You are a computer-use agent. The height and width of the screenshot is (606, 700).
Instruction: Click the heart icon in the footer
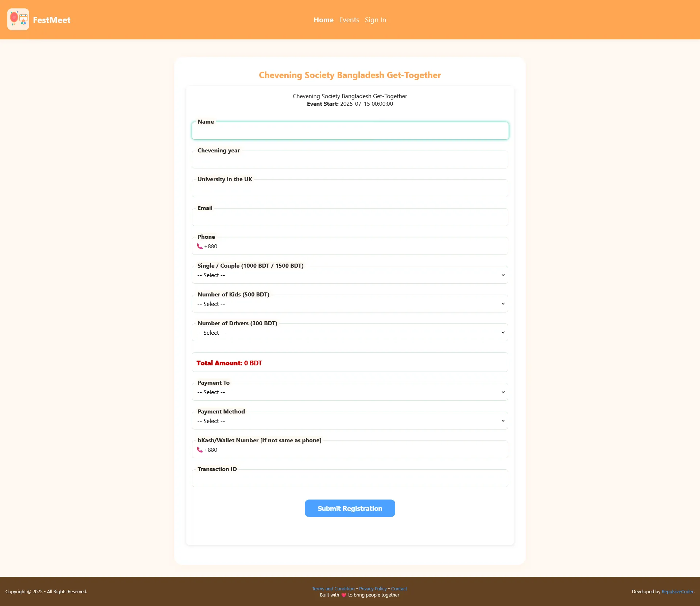point(343,595)
